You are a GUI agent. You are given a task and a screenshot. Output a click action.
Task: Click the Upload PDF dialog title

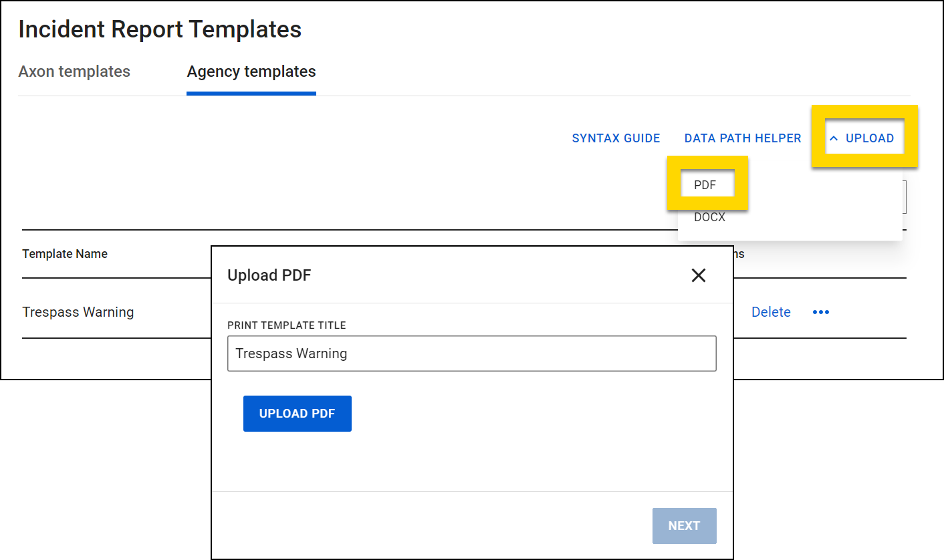tap(269, 275)
